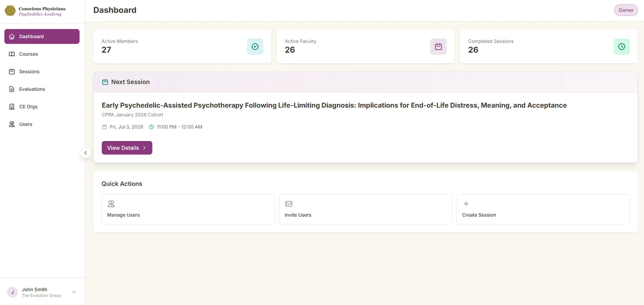644x305 pixels.
Task: Click the Early Psychedelic-Assisted Psychotherapy session title
Action: [334, 105]
